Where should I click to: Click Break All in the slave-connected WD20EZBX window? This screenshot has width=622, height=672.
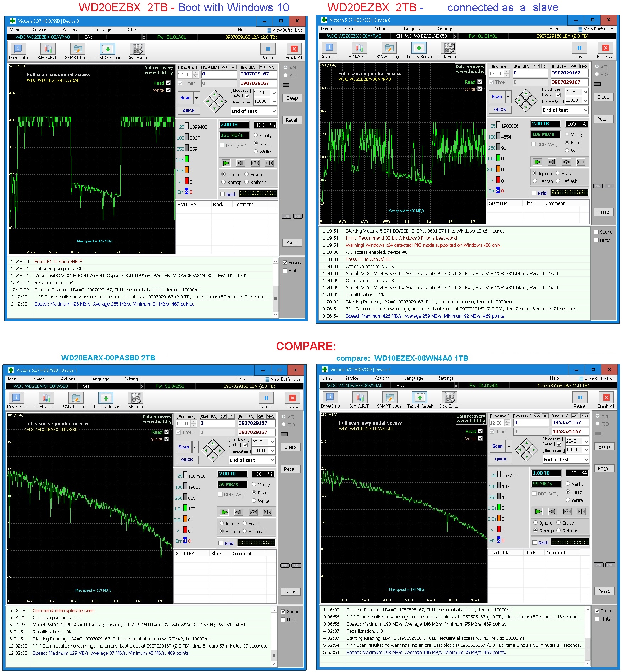point(605,50)
